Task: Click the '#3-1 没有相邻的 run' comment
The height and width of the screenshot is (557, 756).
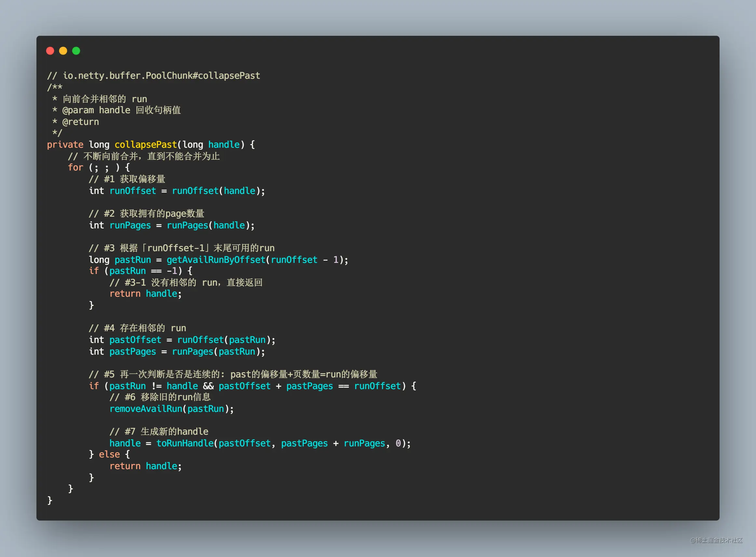Action: coord(186,282)
